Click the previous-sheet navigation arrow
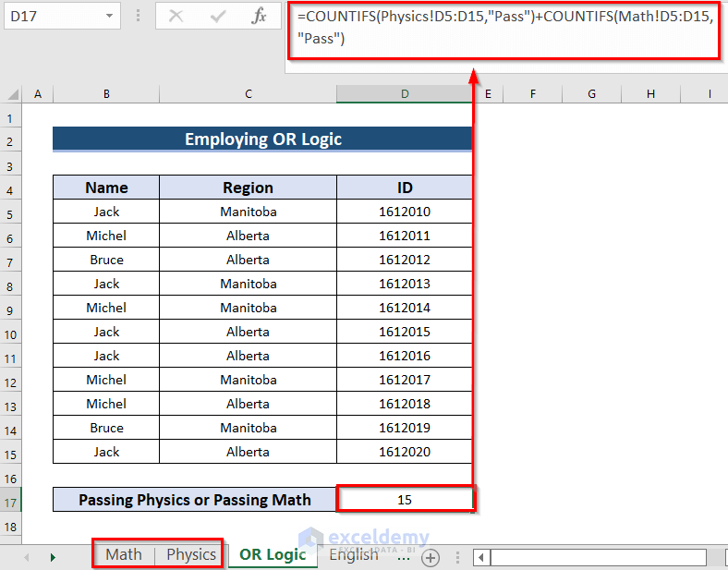 point(27,557)
